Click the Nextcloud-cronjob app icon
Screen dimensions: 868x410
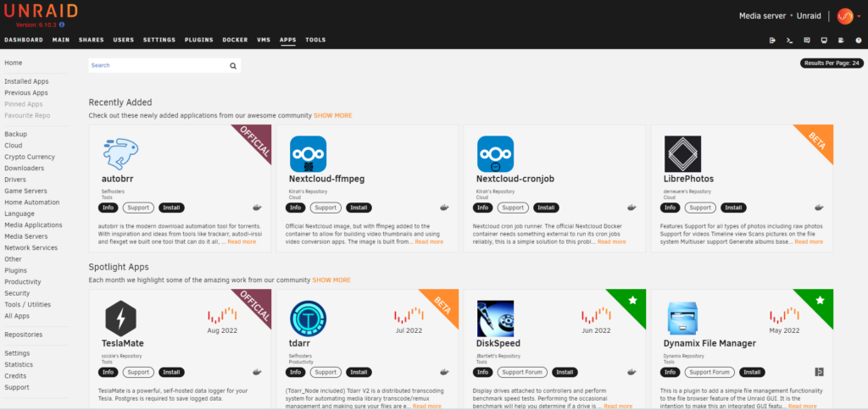pyautogui.click(x=495, y=154)
